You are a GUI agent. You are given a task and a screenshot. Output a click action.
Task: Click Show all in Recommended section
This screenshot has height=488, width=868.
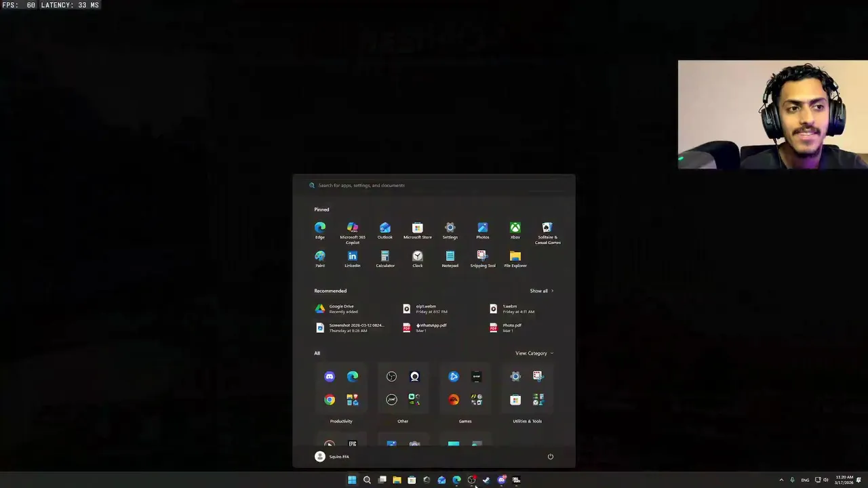[542, 291]
